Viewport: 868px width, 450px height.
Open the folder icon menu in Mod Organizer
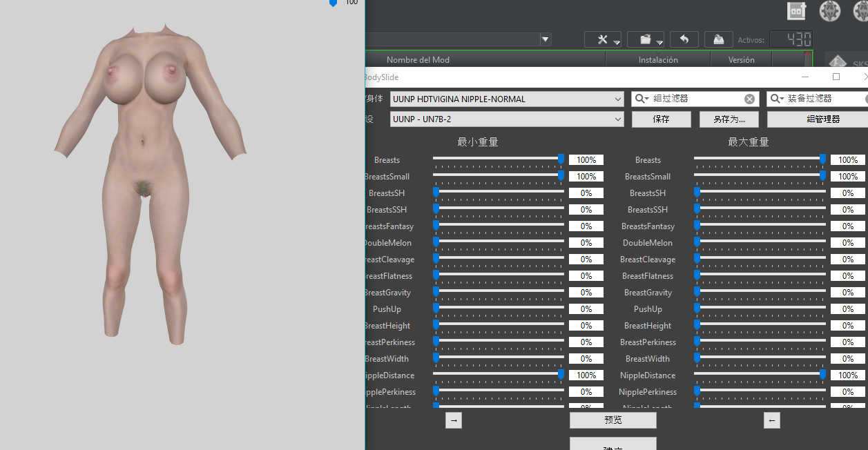coord(646,39)
